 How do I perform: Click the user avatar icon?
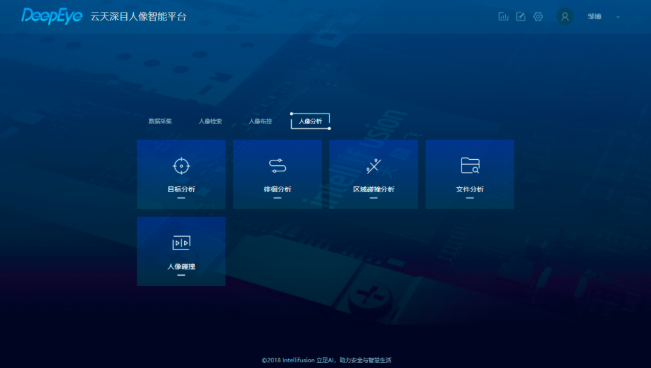coord(565,17)
